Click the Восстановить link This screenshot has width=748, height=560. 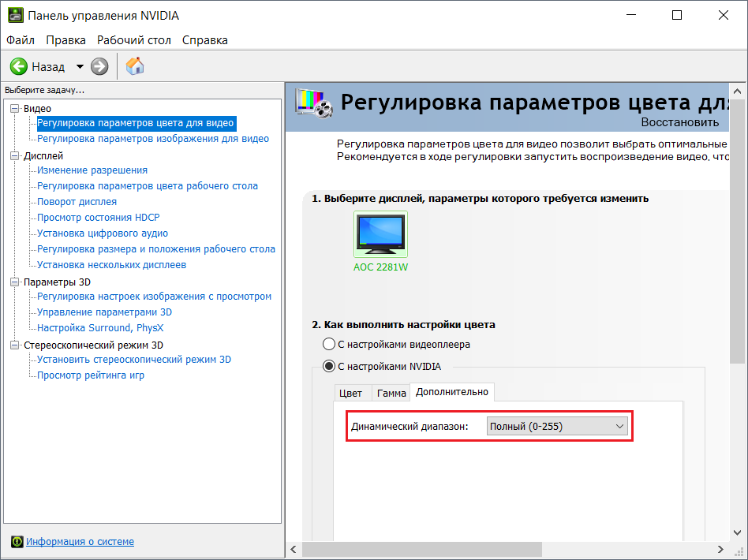[x=680, y=122]
